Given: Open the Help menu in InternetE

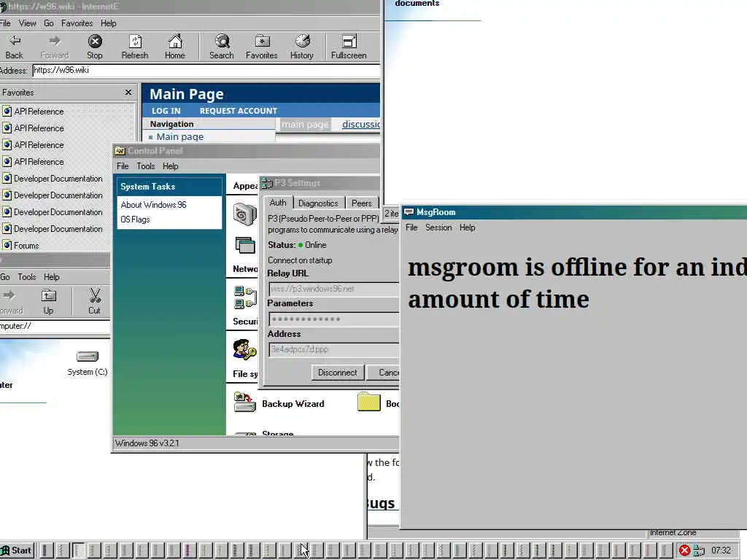Looking at the screenshot, I should tap(108, 23).
